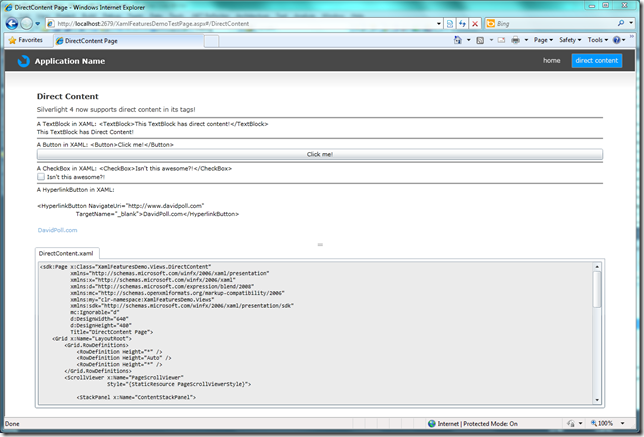Click the RSS Feeds toolbar icon
Screen dimensions: 644x437
(x=480, y=40)
